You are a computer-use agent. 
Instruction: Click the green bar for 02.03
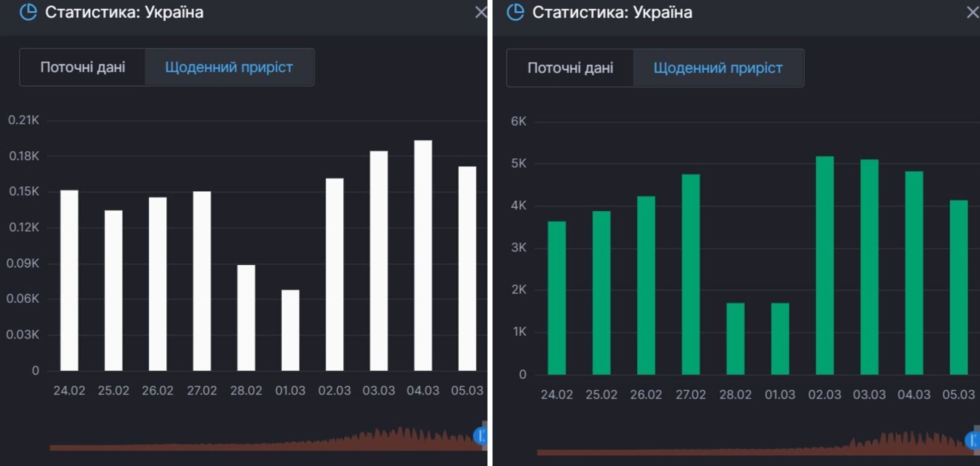click(825, 265)
